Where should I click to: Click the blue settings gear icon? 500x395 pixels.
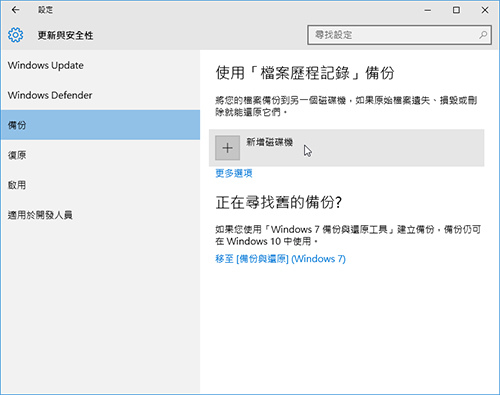coord(15,35)
